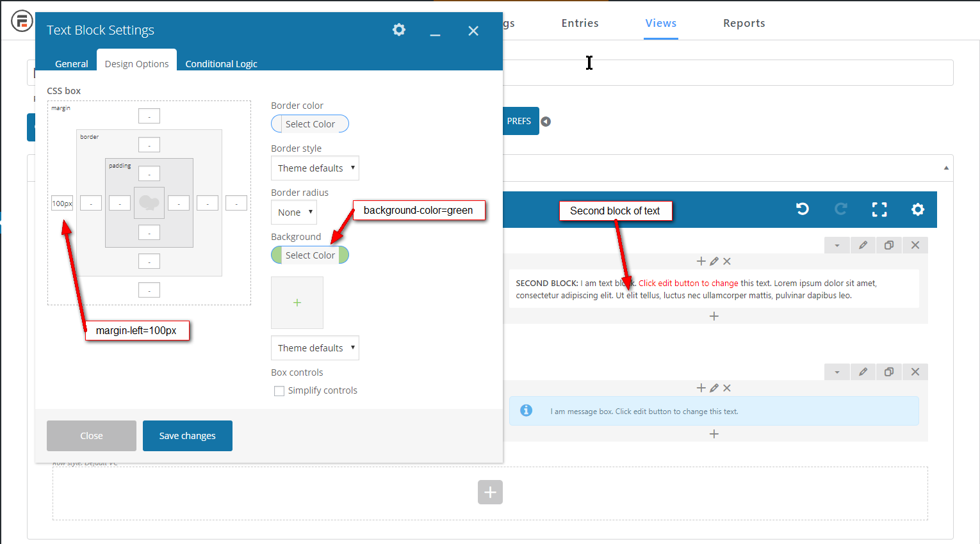Open the background style Theme defaults dropdown

(x=315, y=348)
